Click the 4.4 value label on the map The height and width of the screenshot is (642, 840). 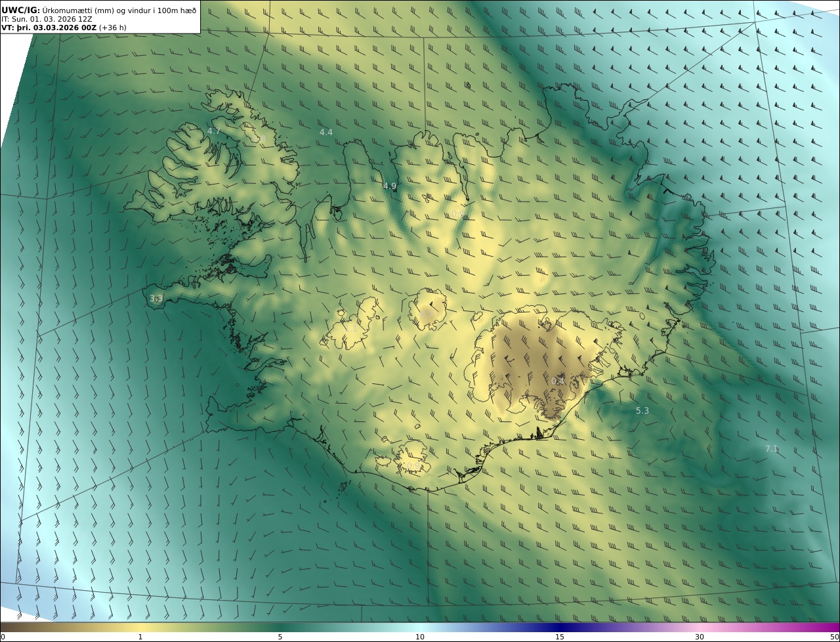(326, 133)
